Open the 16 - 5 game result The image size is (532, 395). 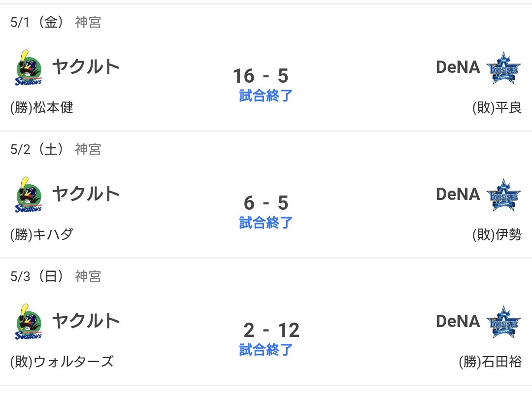click(261, 75)
